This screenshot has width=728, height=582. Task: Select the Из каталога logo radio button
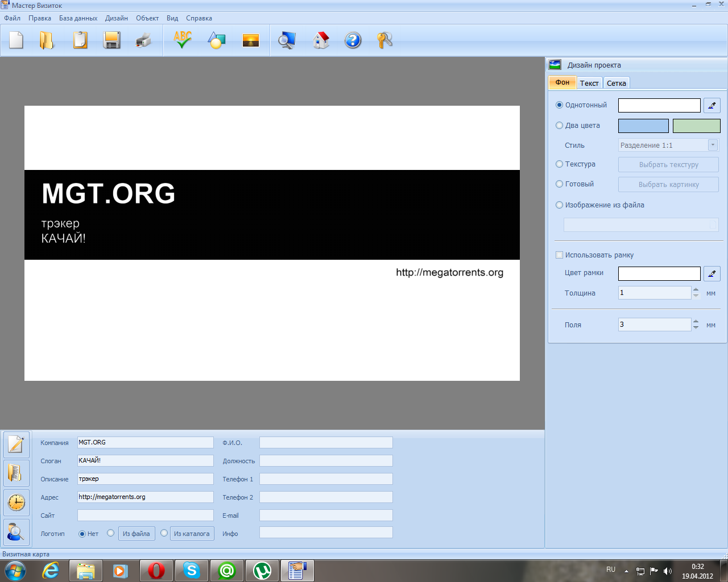(164, 533)
